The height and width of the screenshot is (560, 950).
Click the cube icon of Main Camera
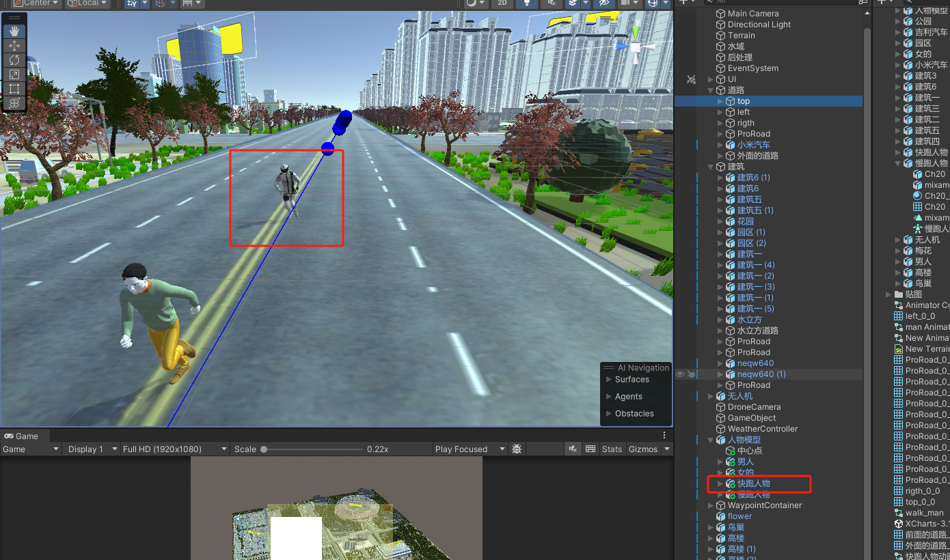[720, 14]
